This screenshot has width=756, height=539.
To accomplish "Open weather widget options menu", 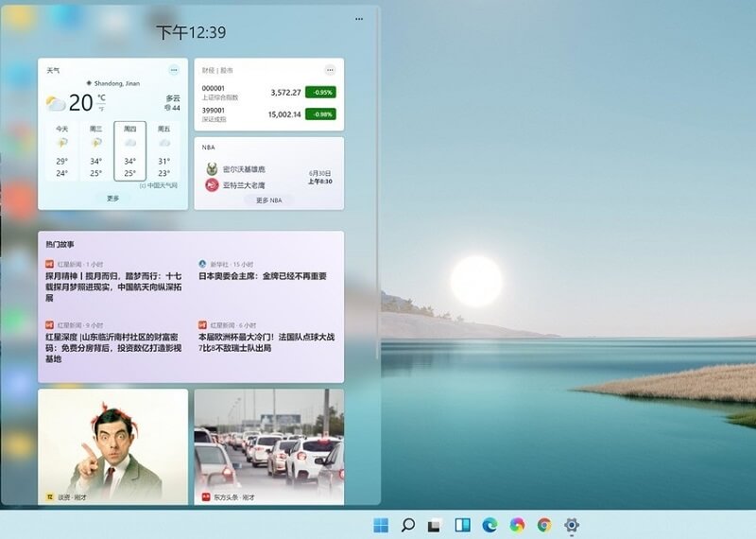I will (174, 70).
